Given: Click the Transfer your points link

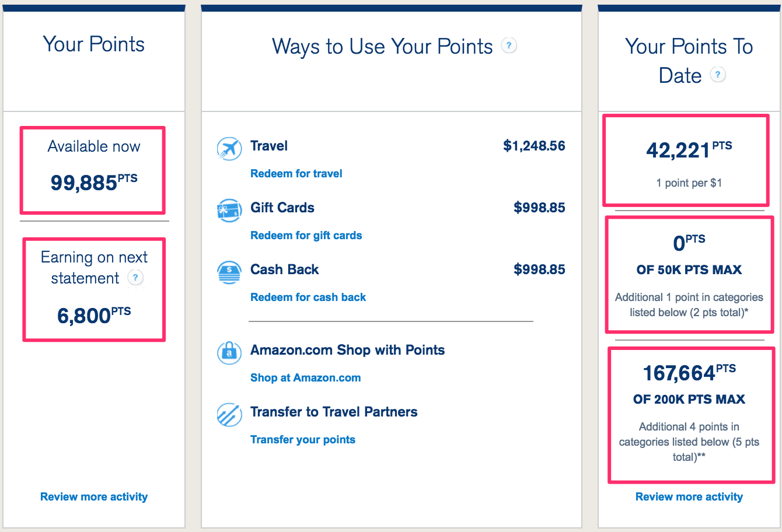Looking at the screenshot, I should click(x=303, y=440).
